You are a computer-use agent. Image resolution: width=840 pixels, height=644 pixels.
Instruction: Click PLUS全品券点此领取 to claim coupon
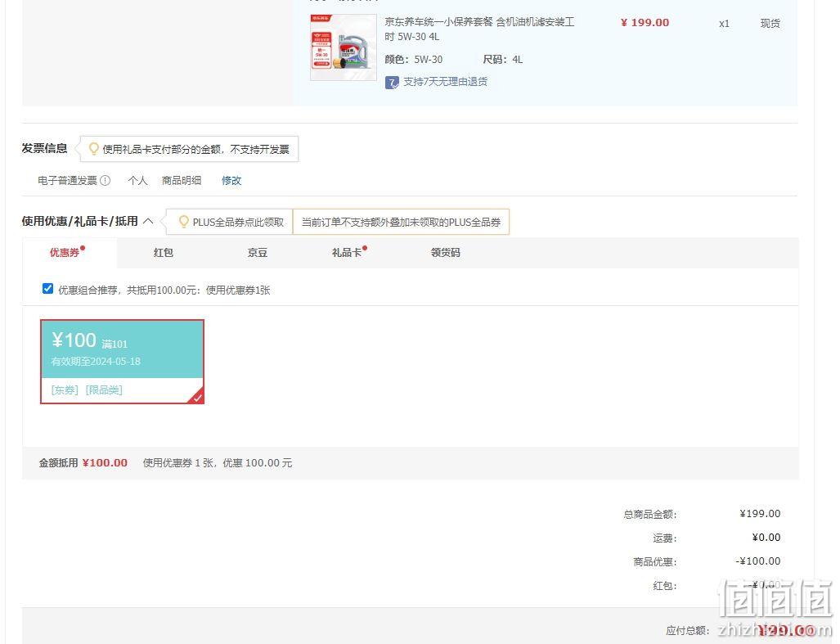pyautogui.click(x=238, y=222)
